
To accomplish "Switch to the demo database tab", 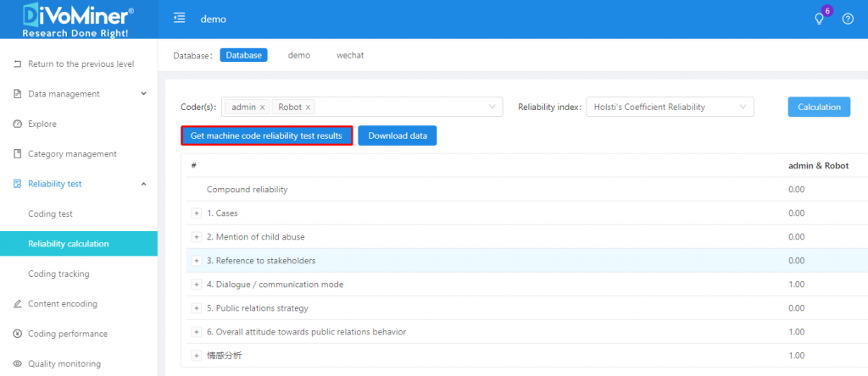I will [x=298, y=55].
